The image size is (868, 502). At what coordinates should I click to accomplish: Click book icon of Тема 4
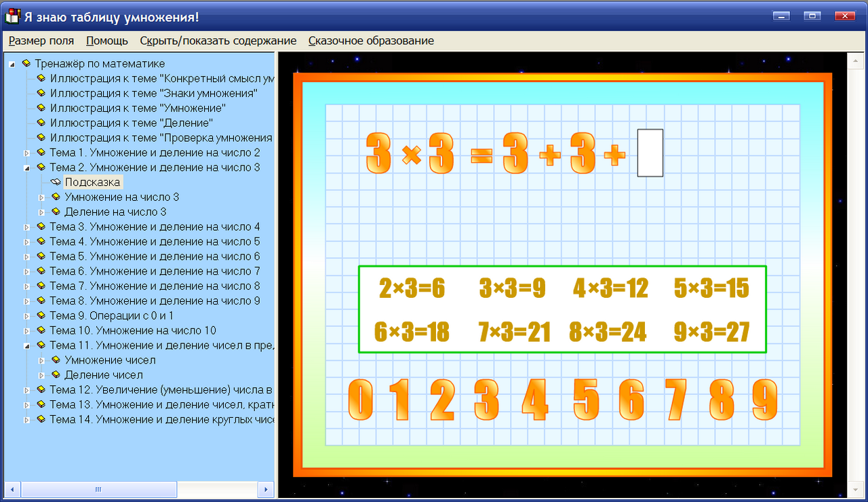pos(41,242)
